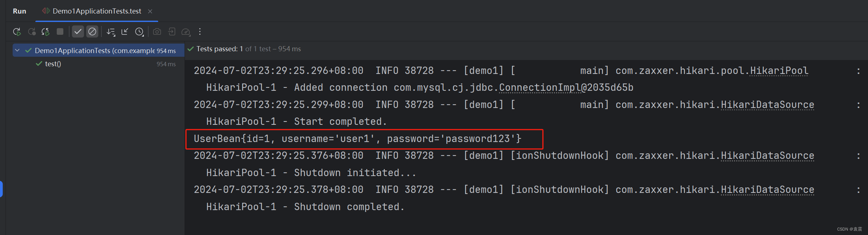The width and height of the screenshot is (868, 235).
Task: Toggle show ignored tests filter
Action: point(92,32)
